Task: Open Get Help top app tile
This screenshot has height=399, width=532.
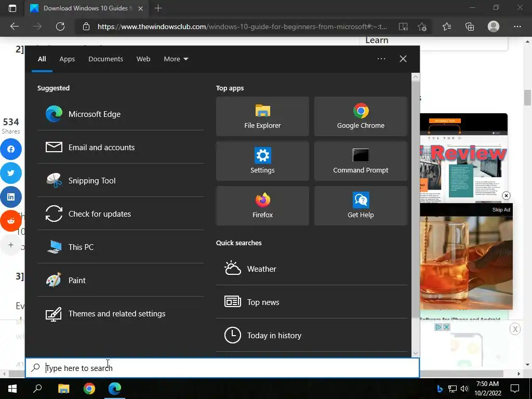Action: [x=361, y=206]
